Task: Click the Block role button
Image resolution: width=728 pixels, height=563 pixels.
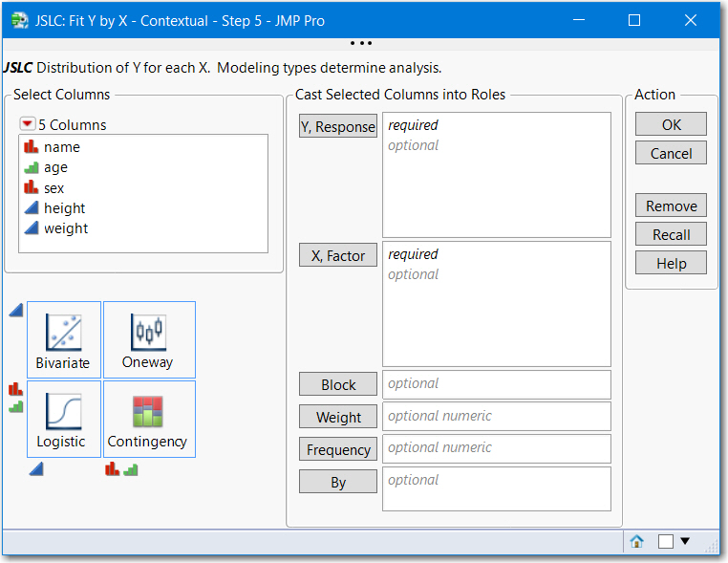Action: point(338,384)
